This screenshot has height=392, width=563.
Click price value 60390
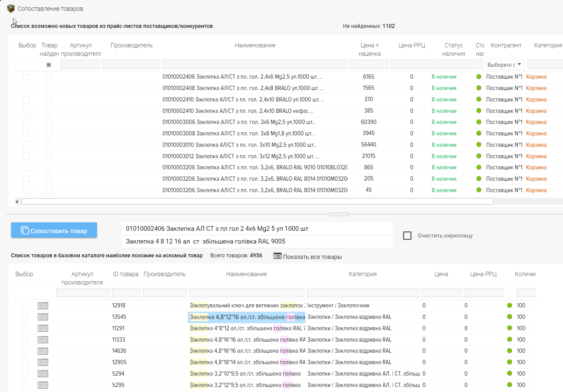pos(369,122)
